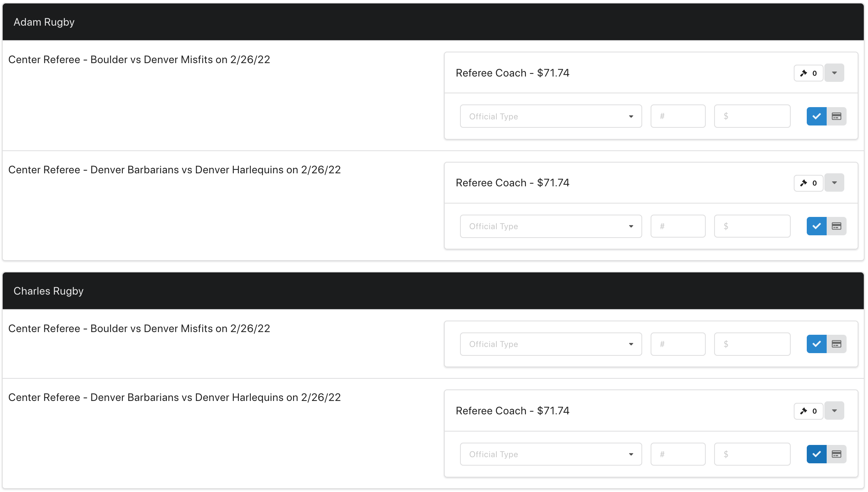868x492 pixels.
Task: Expand caret next to Adam's Barbarians Referee Coach
Action: click(834, 183)
